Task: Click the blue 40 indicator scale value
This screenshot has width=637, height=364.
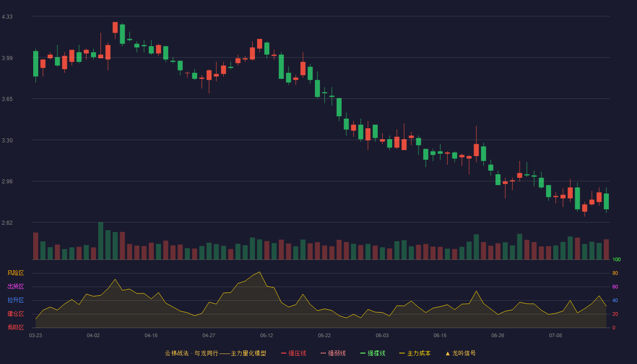Action: [615, 301]
